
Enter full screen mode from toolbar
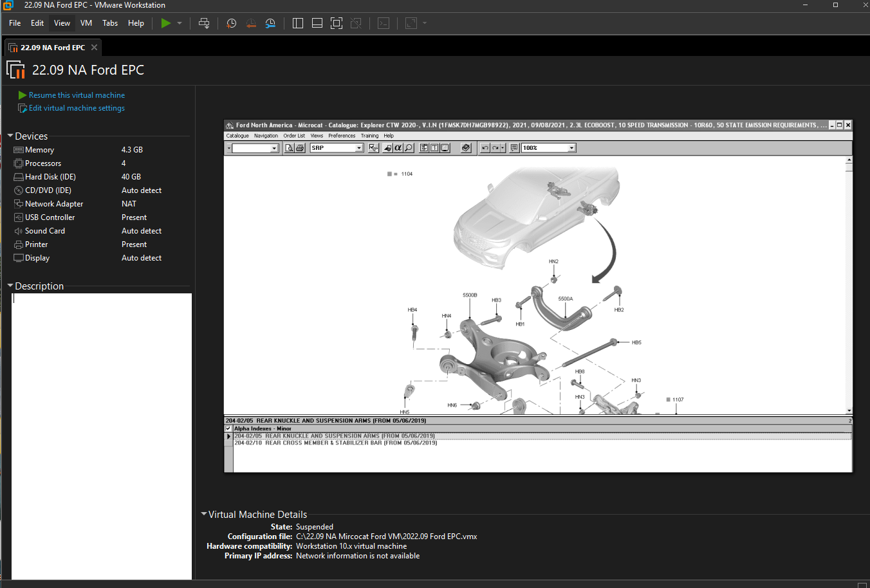(x=336, y=23)
